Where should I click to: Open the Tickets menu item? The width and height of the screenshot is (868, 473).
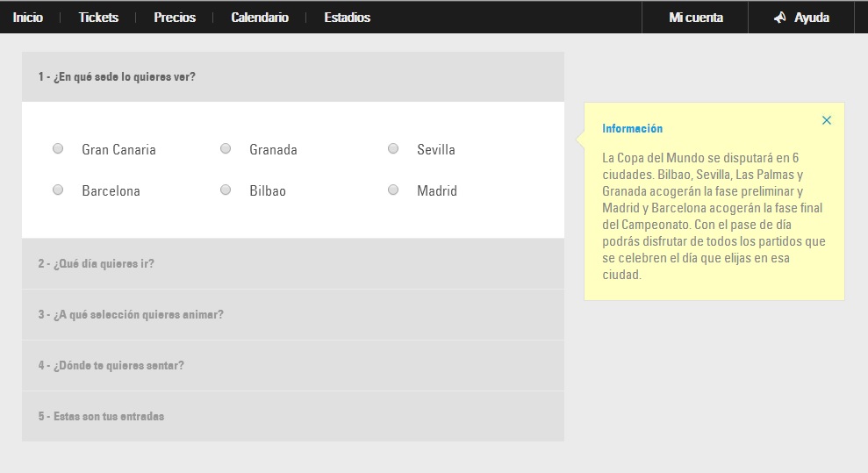coord(98,18)
